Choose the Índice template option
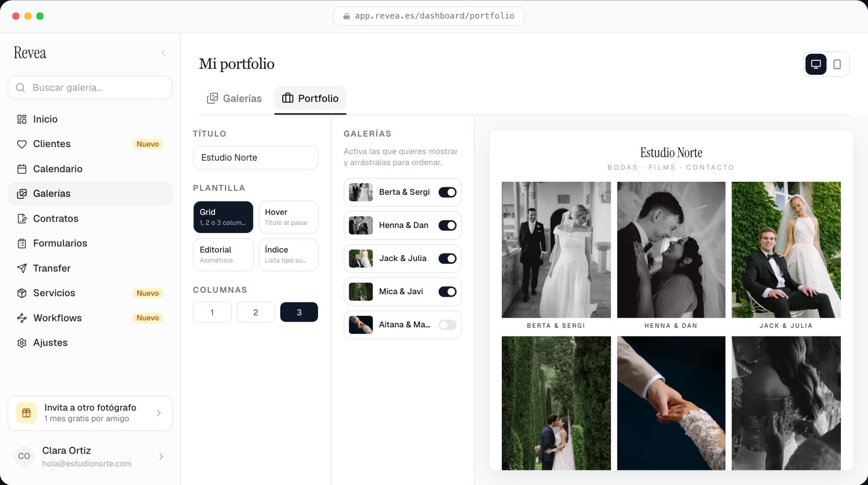 (288, 255)
